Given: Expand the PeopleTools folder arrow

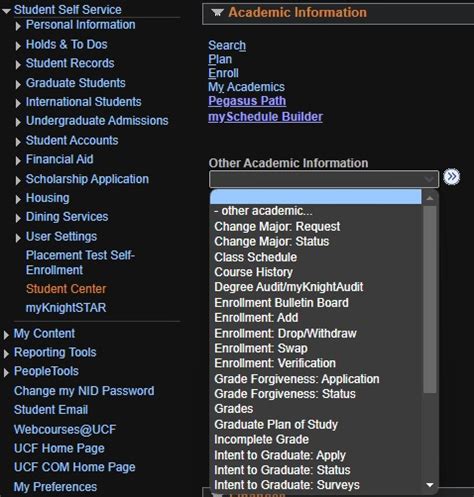Looking at the screenshot, I should point(6,373).
